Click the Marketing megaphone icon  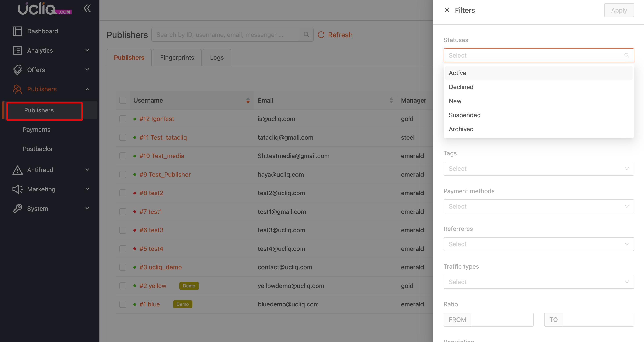coord(18,189)
